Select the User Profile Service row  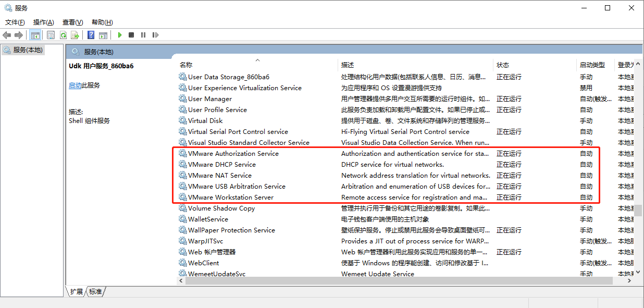coord(217,109)
